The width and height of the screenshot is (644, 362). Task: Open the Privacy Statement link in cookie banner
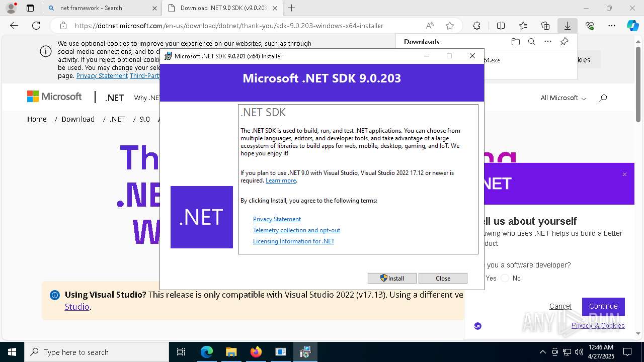click(102, 76)
